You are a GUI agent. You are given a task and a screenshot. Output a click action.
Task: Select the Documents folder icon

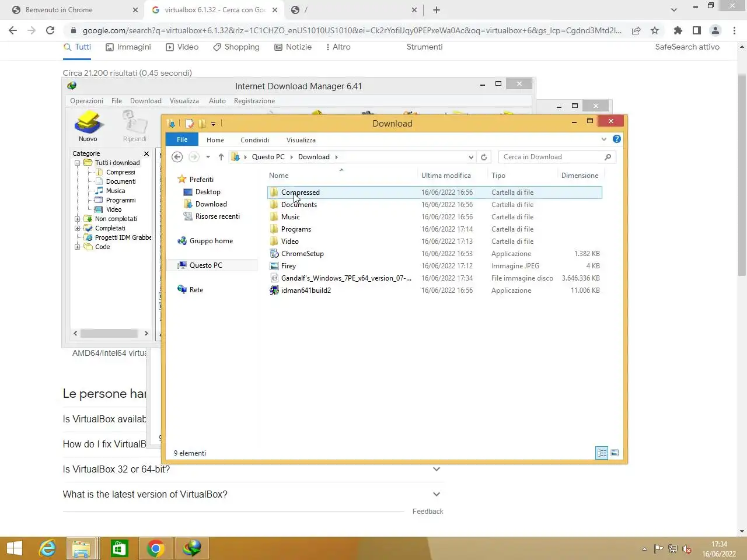pyautogui.click(x=274, y=205)
